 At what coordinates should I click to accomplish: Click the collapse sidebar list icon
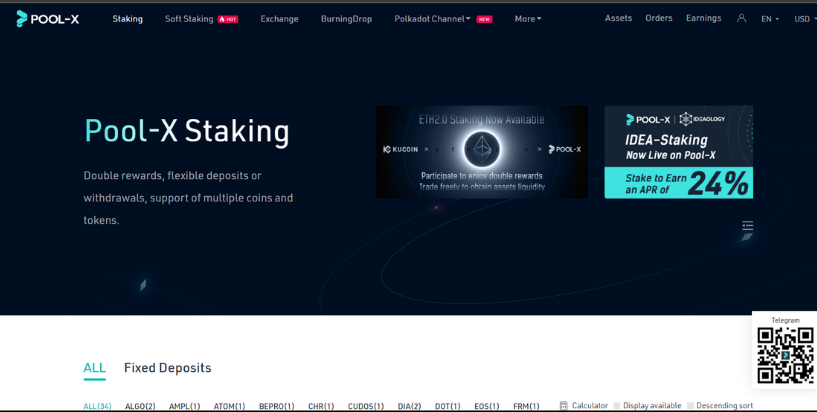(748, 226)
